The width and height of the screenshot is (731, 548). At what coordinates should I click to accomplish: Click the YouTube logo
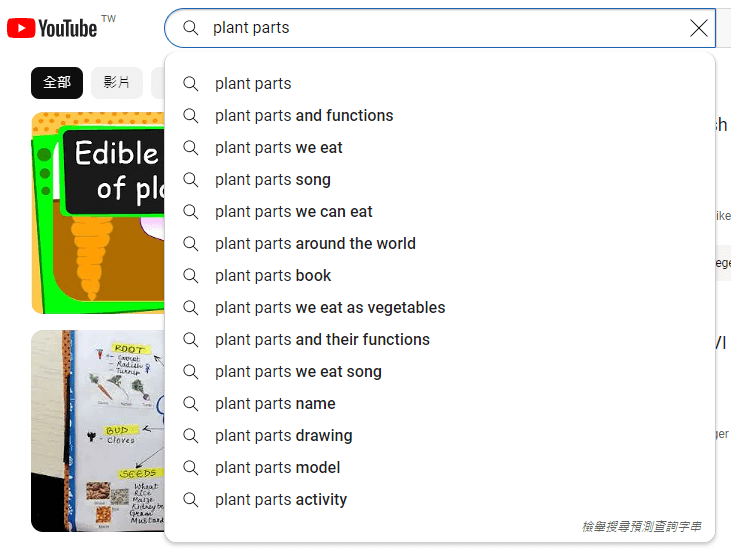pyautogui.click(x=52, y=28)
